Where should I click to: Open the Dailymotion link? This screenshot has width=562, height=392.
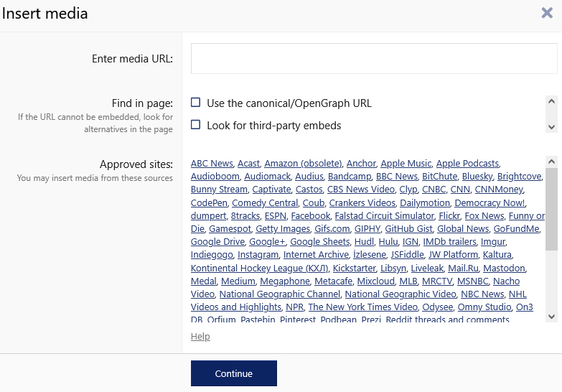click(425, 203)
